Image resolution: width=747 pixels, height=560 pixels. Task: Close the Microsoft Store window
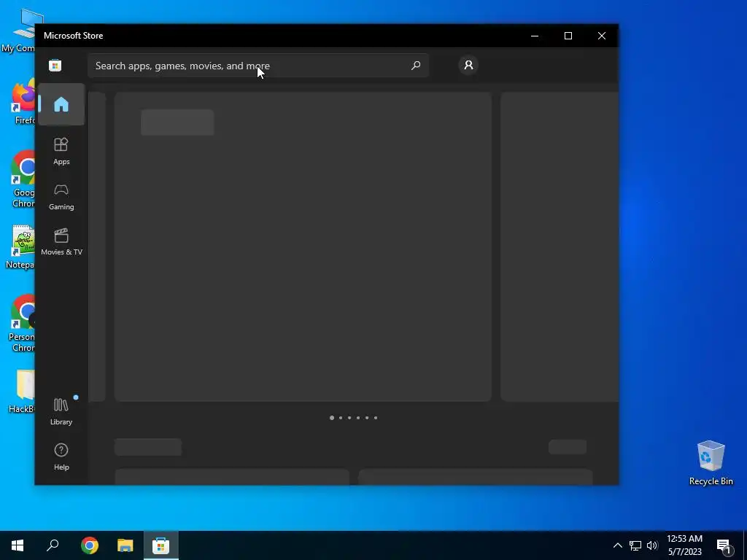(602, 36)
